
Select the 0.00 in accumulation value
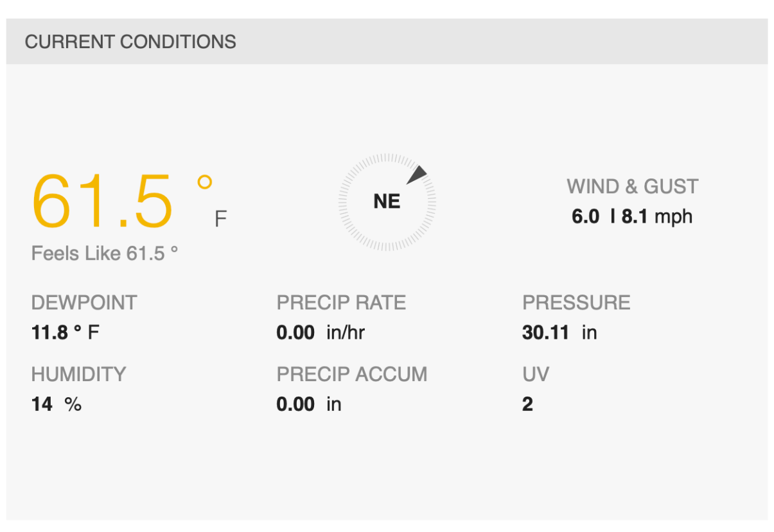309,404
